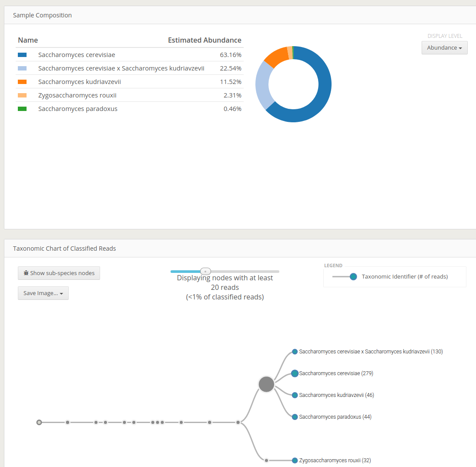Open the Abundance display level dropdown
Screen dimensions: 476x467
click(444, 47)
